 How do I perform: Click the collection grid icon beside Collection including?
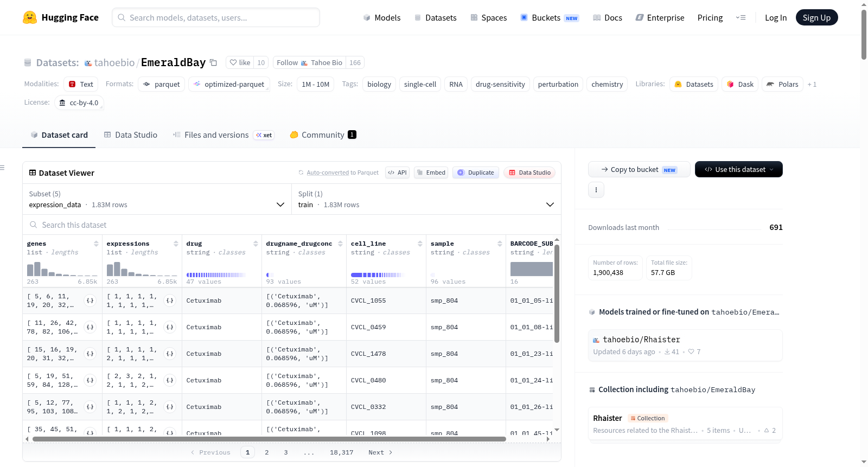[592, 389]
